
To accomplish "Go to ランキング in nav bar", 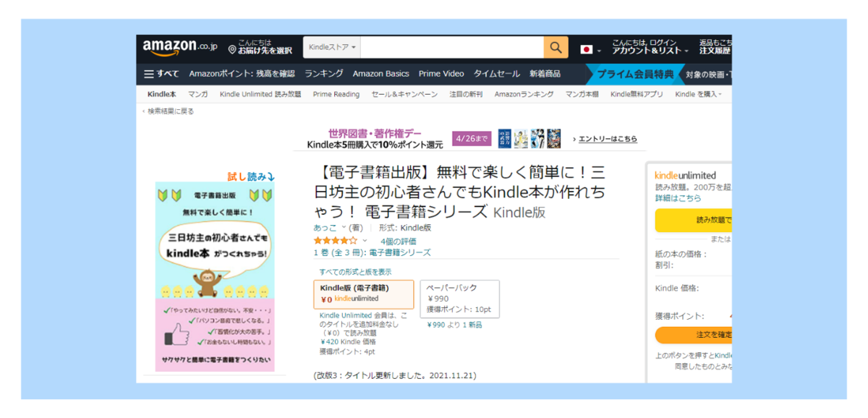I will [x=323, y=74].
